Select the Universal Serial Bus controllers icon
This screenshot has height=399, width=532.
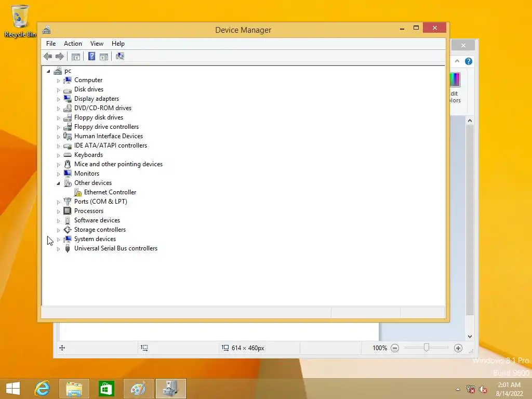coord(68,248)
